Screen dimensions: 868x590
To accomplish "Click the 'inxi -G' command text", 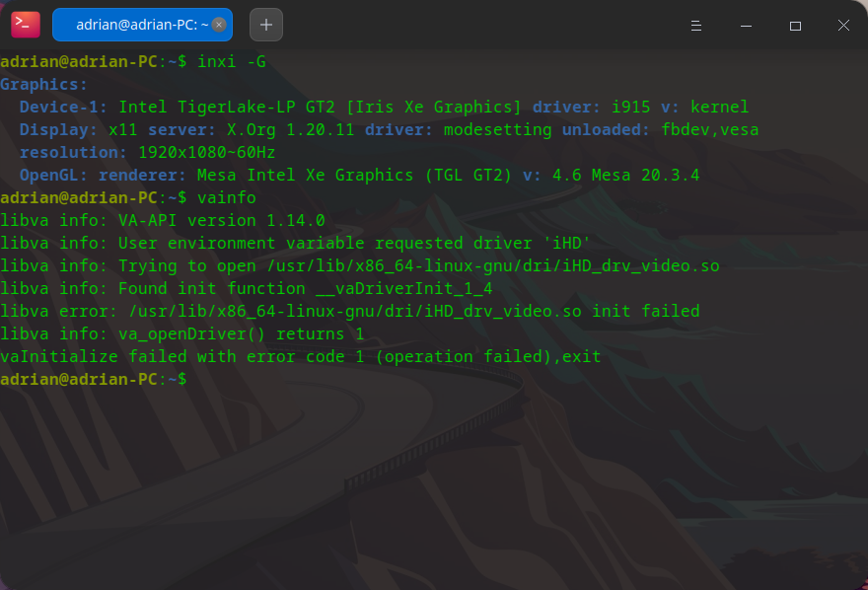I will point(232,61).
